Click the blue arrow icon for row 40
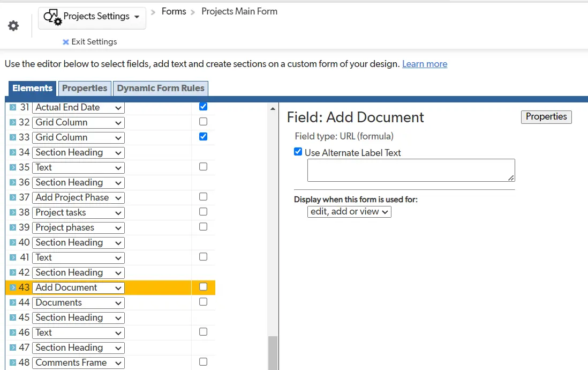Image resolution: width=588 pixels, height=370 pixels. point(13,243)
